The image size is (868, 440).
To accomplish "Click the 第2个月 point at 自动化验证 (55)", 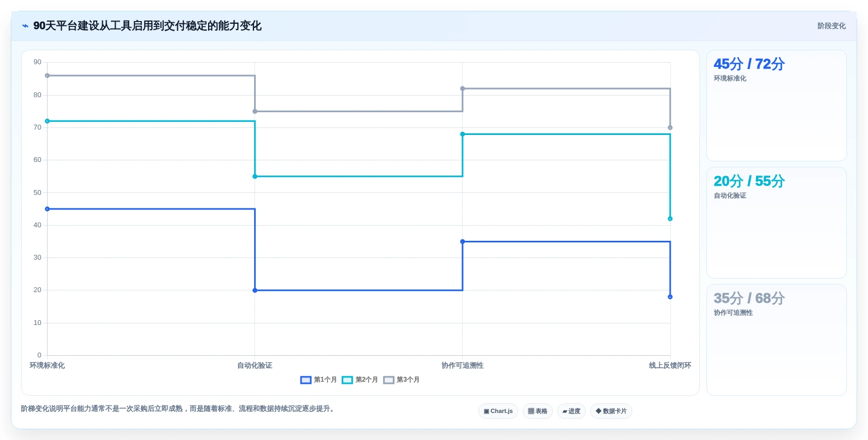I will (255, 177).
